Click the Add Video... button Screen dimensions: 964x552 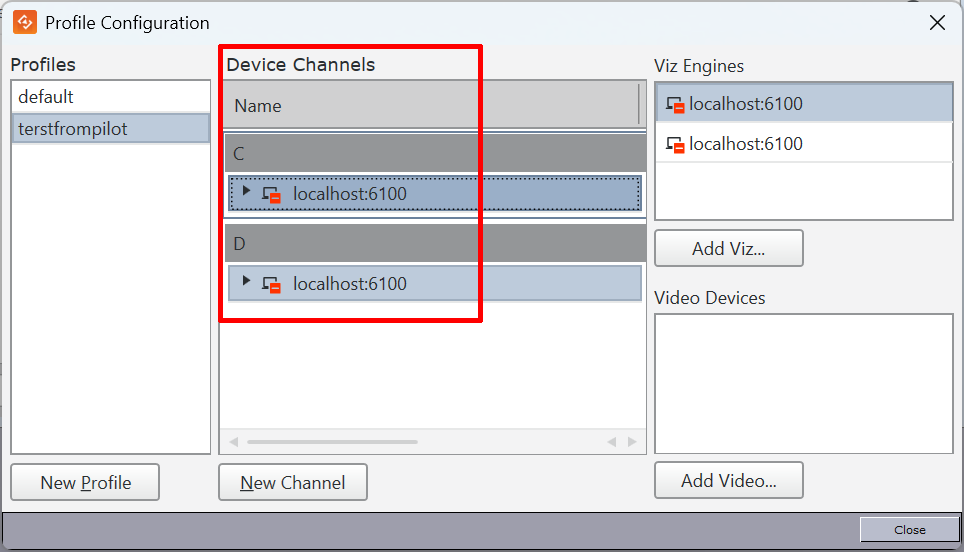tap(728, 481)
